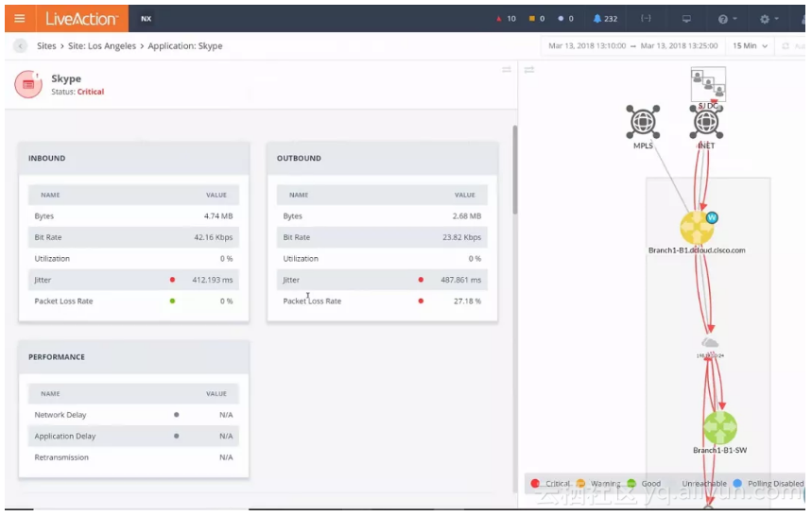Click the refresh icon near interval

point(786,46)
